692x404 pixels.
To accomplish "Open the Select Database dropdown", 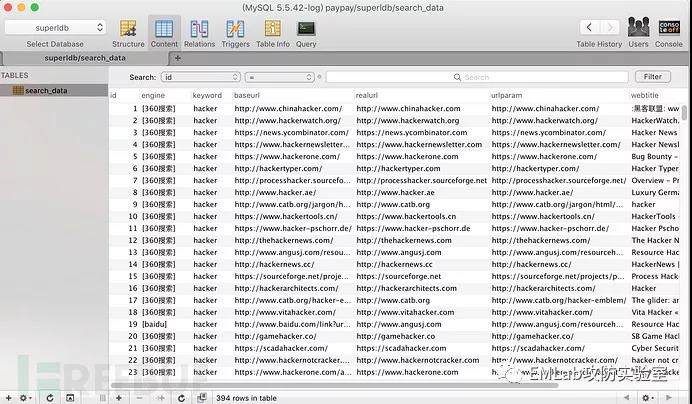I will click(x=55, y=27).
